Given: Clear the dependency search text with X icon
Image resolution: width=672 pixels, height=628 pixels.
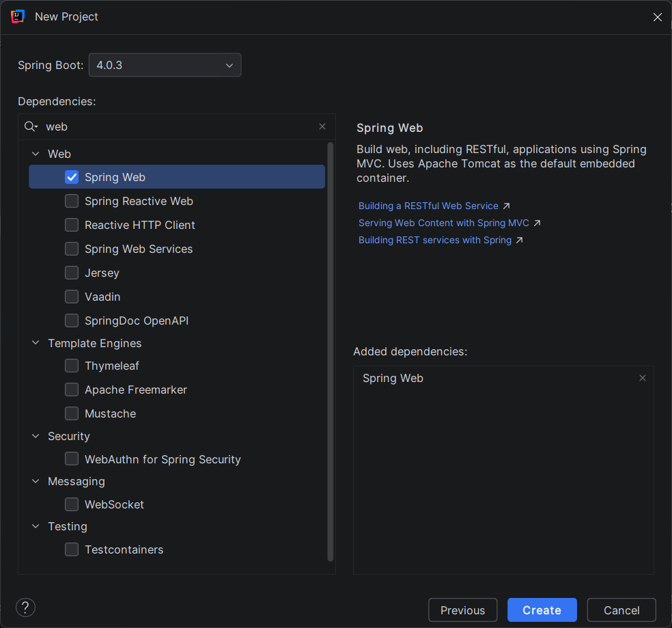Looking at the screenshot, I should pos(322,126).
